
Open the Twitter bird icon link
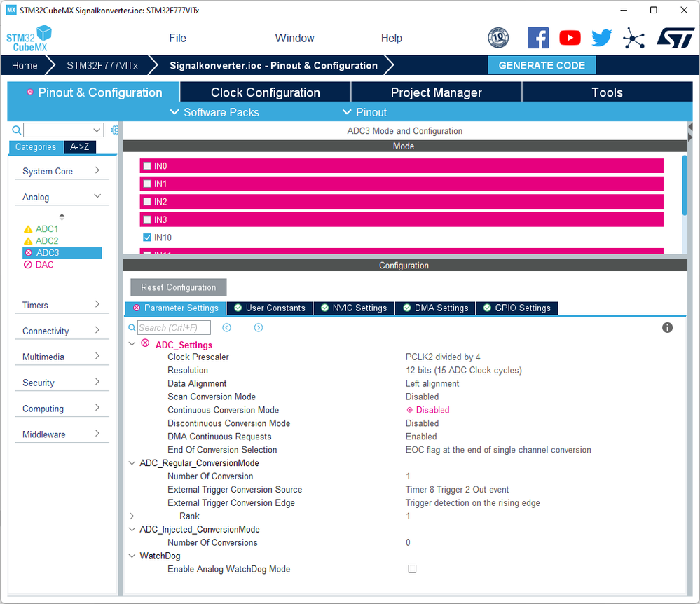click(x=602, y=38)
